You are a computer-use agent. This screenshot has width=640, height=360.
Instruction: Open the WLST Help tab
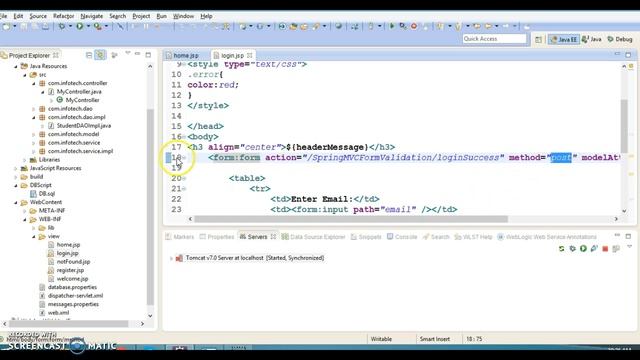473,237
